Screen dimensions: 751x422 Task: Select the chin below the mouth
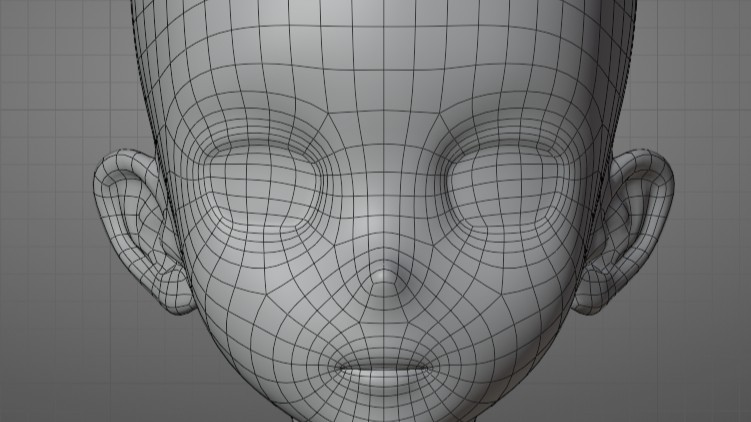coord(385,408)
